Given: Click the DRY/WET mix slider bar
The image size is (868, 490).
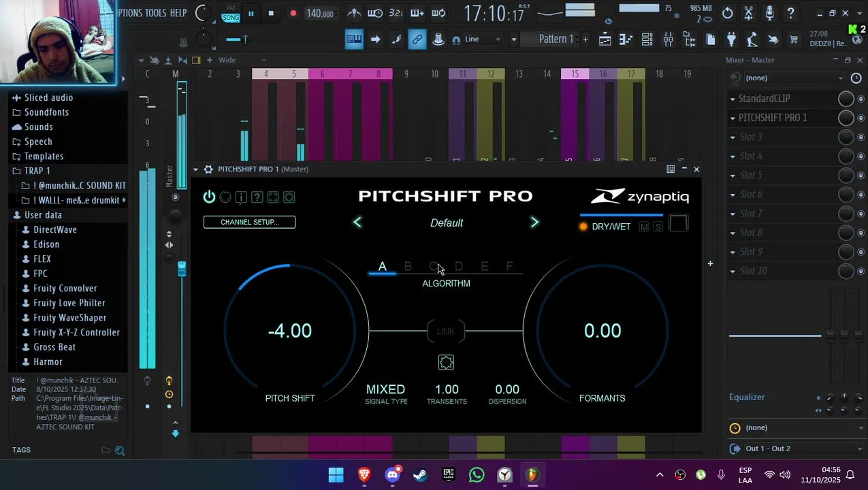Looking at the screenshot, I should tap(622, 215).
